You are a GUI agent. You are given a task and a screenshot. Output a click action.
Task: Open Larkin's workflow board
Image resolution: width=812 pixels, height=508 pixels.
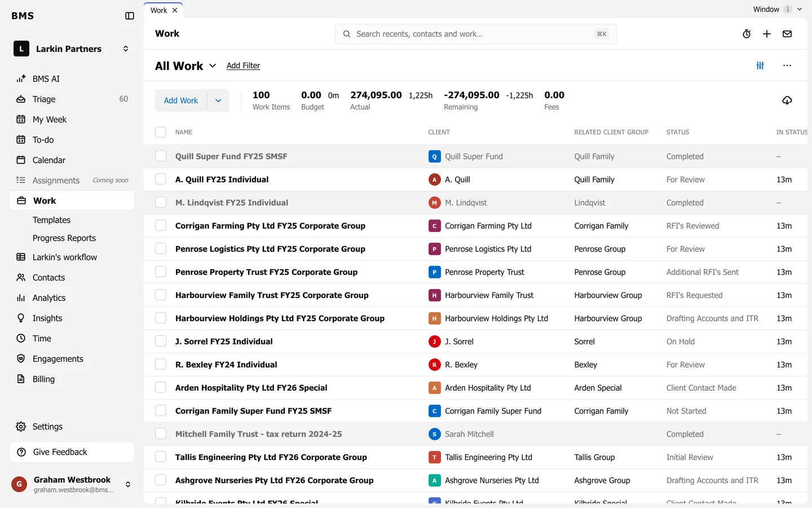tap(72, 257)
